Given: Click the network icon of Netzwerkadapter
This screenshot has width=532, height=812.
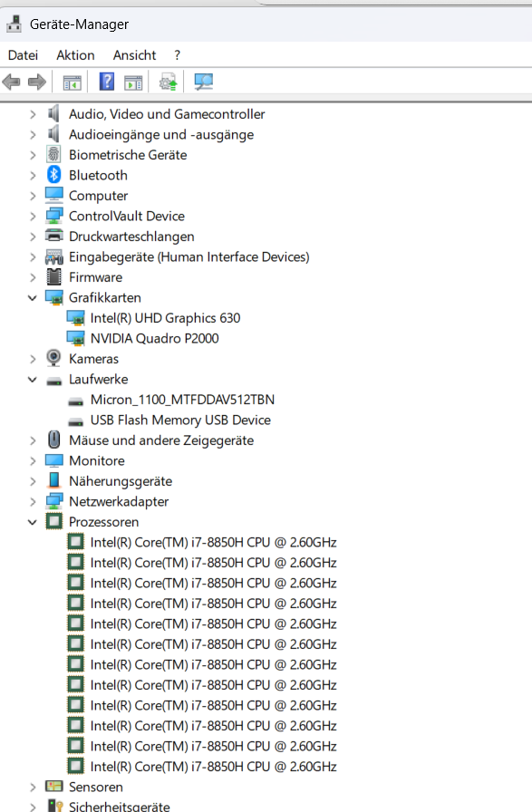Looking at the screenshot, I should [53, 501].
